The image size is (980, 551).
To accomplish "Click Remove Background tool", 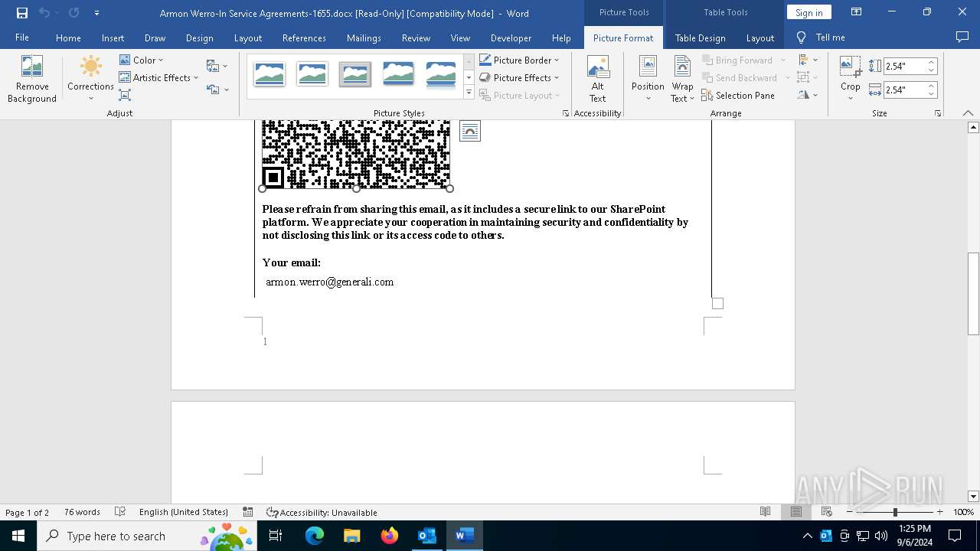I will (32, 79).
